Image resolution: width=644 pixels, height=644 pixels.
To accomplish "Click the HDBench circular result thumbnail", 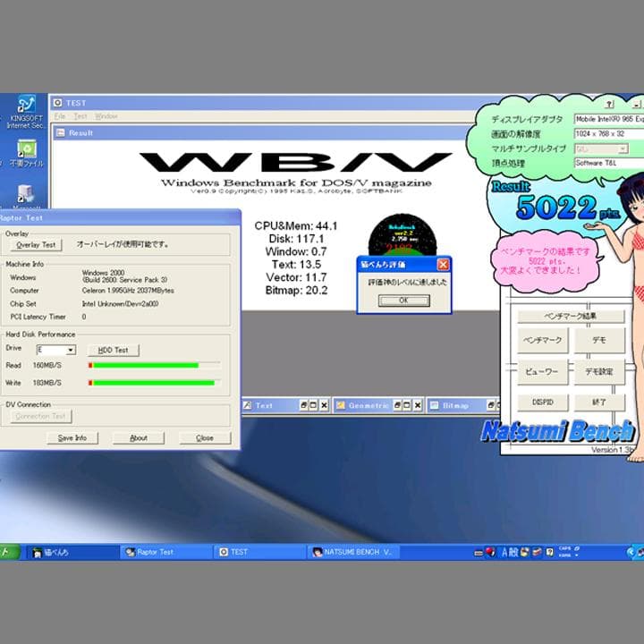I will [402, 235].
